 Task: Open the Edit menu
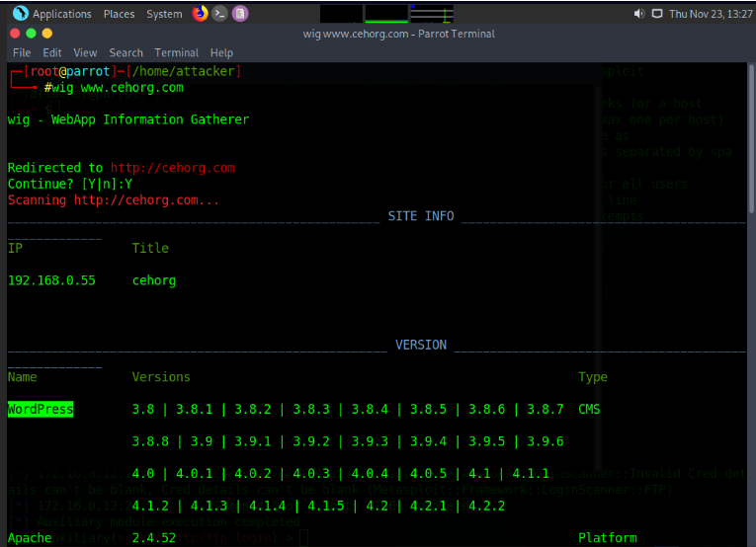[51, 52]
